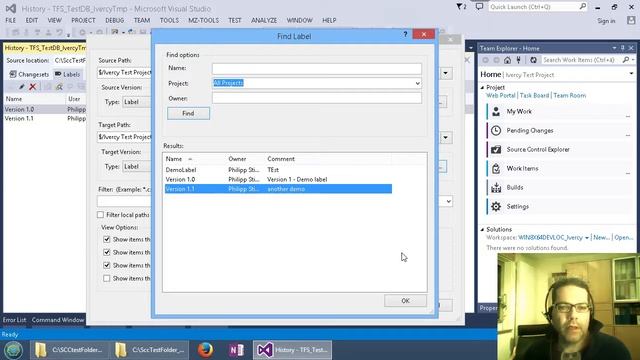Collapse the Solutions section
640x360 pixels.
pyautogui.click(x=482, y=229)
